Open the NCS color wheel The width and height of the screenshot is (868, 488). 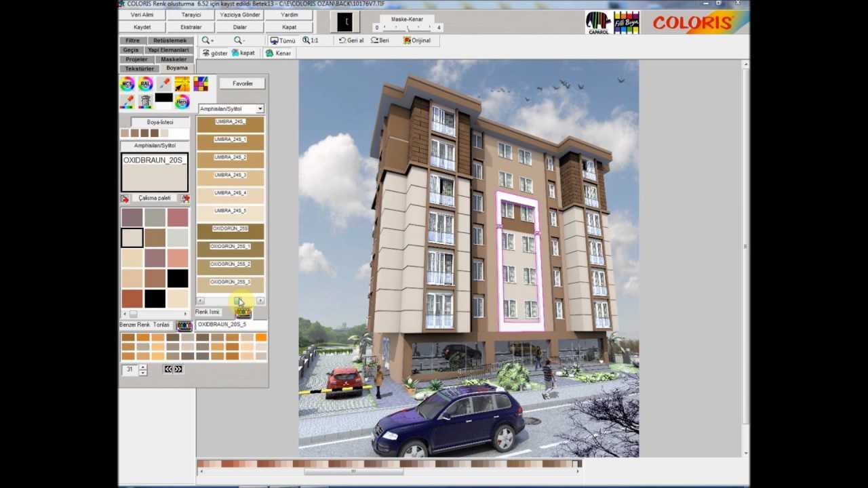click(127, 84)
